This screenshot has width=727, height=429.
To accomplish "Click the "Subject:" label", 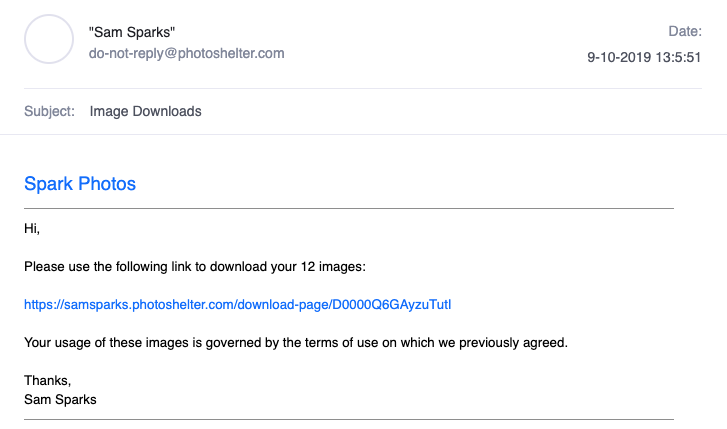I will 49,111.
